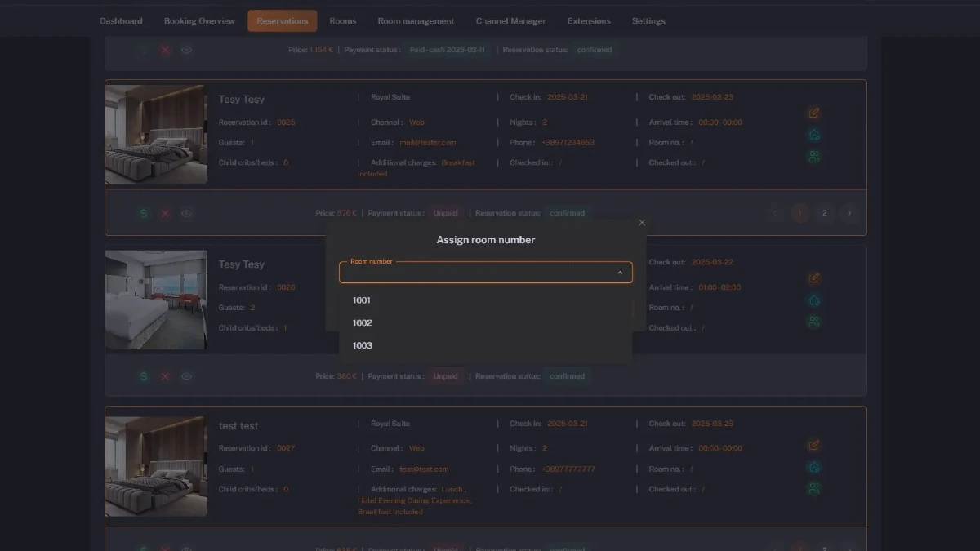Open the Dashboard tab
The height and width of the screenshot is (551, 980).
click(x=121, y=21)
